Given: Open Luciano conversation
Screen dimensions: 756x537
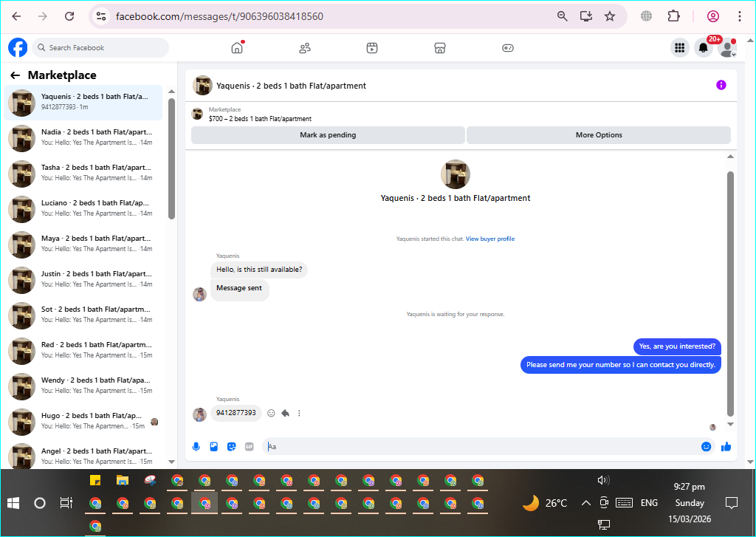Looking at the screenshot, I should click(83, 208).
